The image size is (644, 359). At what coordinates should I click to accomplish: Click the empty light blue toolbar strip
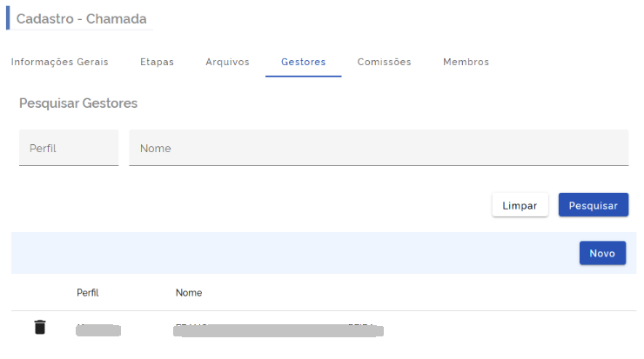287,253
